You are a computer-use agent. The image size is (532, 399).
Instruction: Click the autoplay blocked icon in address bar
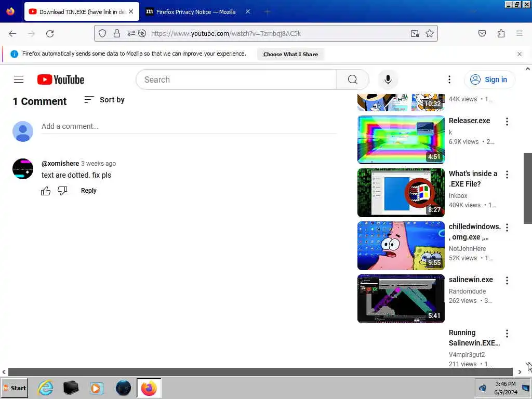pos(142,33)
